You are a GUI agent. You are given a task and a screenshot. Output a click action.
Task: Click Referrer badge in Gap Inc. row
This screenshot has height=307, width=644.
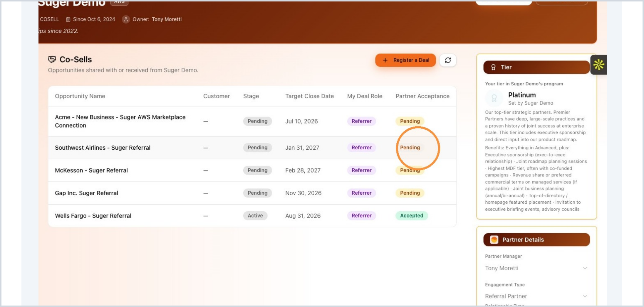point(361,193)
